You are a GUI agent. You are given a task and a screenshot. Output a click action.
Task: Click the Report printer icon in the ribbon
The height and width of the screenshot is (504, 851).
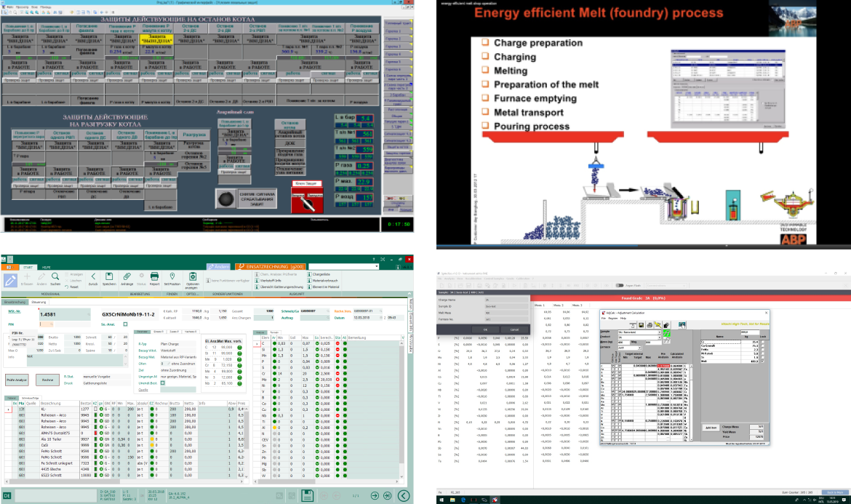[154, 277]
